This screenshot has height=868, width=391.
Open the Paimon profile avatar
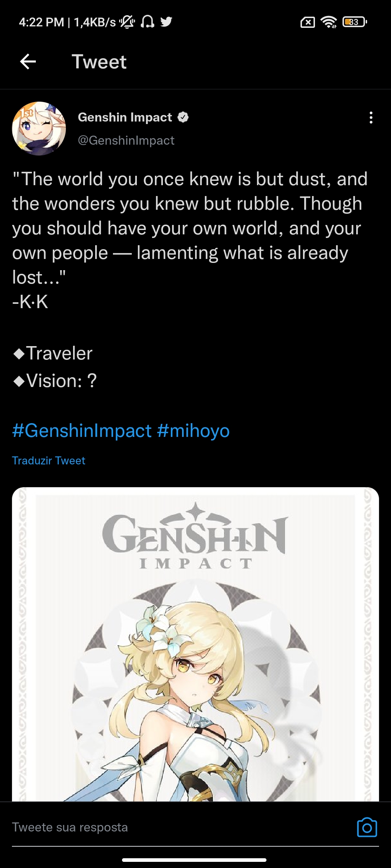click(x=39, y=128)
